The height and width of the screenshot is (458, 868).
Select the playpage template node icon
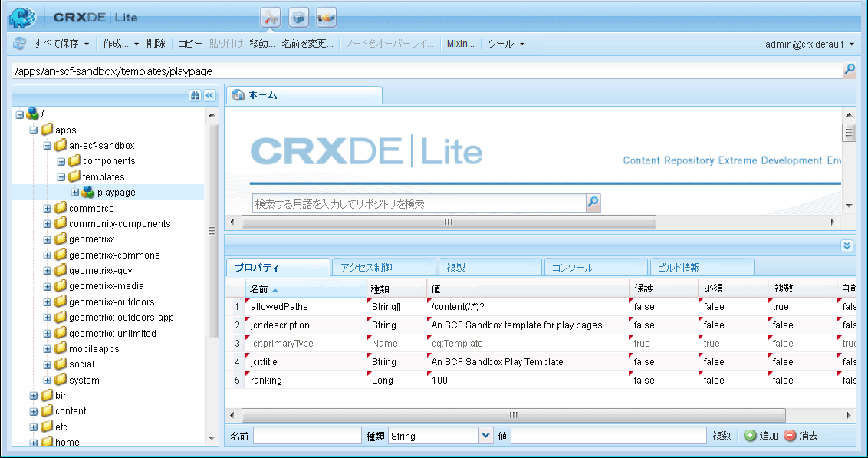point(87,192)
